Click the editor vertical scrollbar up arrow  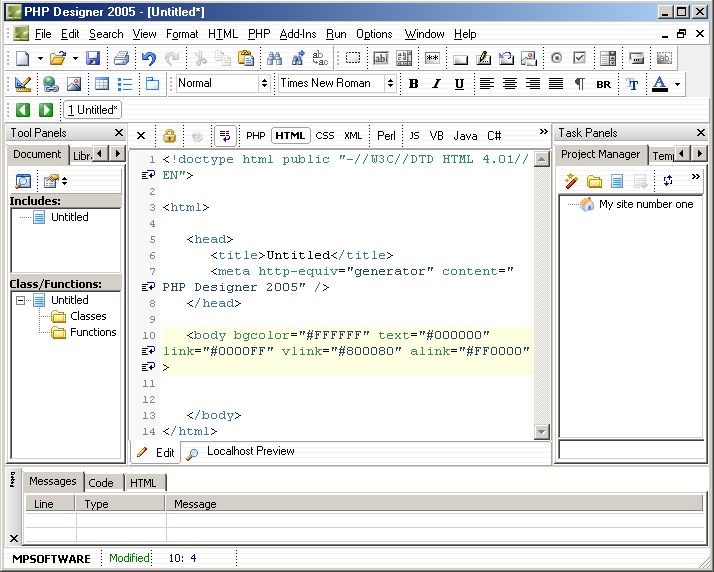pos(541,159)
